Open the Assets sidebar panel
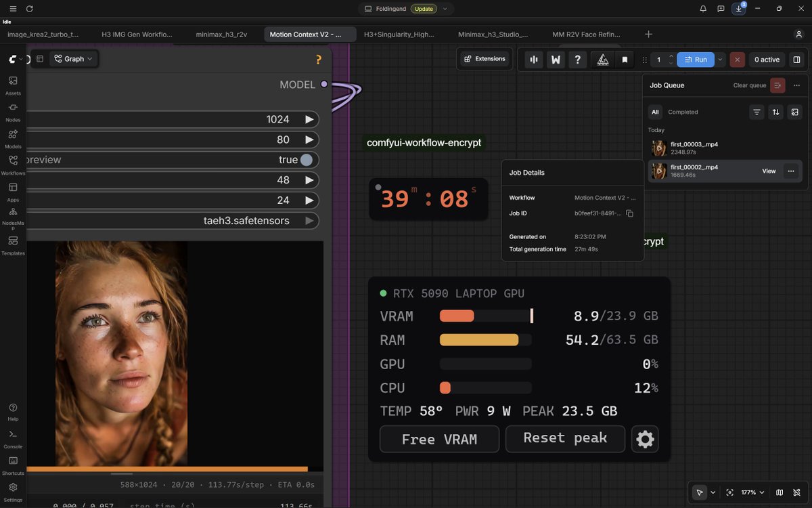Viewport: 812px width, 508px height. 13,85
